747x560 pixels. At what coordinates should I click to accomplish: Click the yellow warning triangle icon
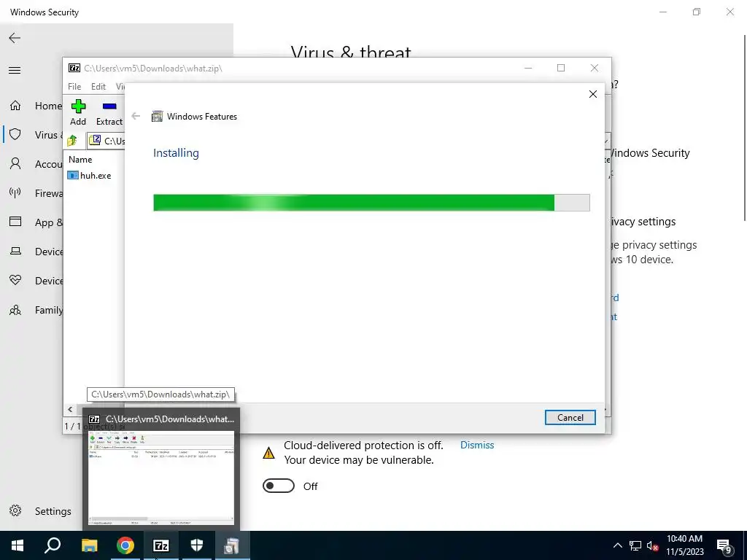[x=268, y=453]
